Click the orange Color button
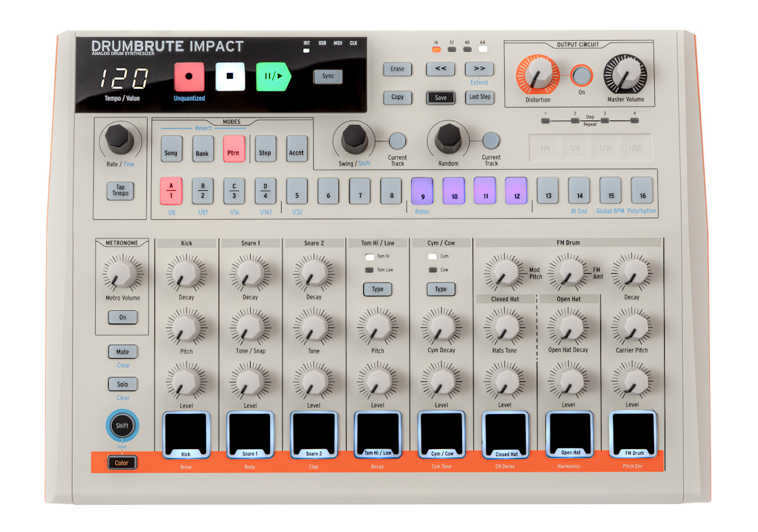Image resolution: width=758 pixels, height=532 pixels. tap(122, 463)
